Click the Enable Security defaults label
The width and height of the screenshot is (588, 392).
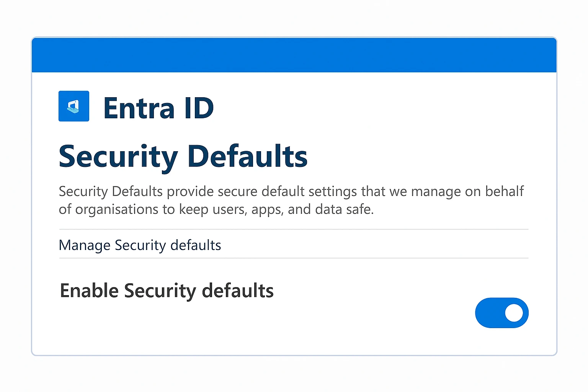click(167, 291)
